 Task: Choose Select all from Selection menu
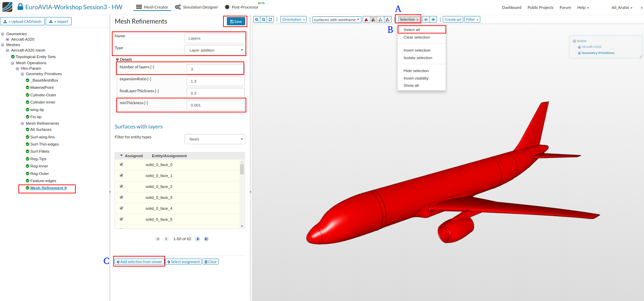422,30
